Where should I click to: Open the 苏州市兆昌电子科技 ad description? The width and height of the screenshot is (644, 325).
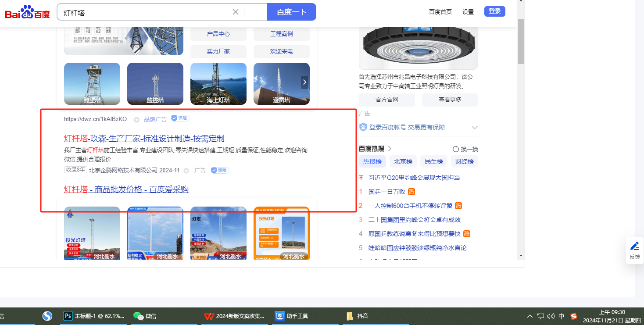pos(416,82)
